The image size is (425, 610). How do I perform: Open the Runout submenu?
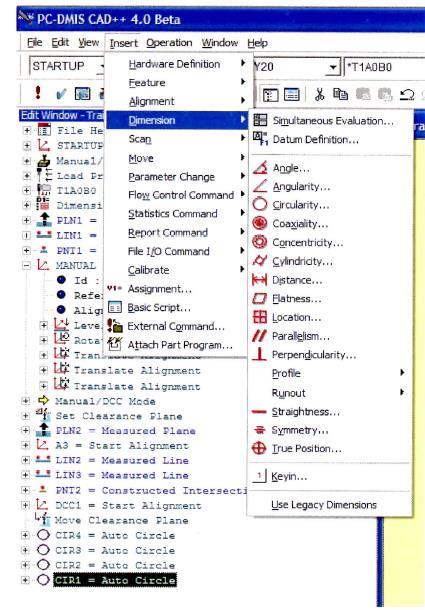pos(330,393)
